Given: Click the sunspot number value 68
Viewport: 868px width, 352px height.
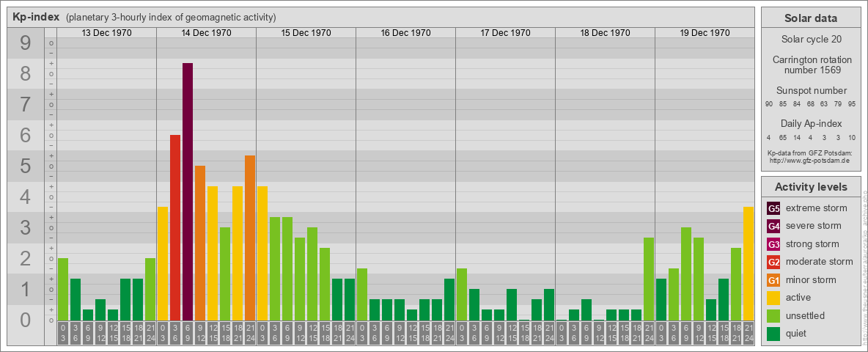Looking at the screenshot, I should coord(810,104).
